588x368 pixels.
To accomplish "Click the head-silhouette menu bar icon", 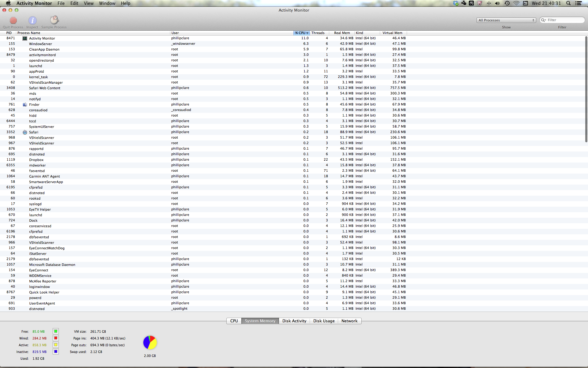I will [x=472, y=3].
